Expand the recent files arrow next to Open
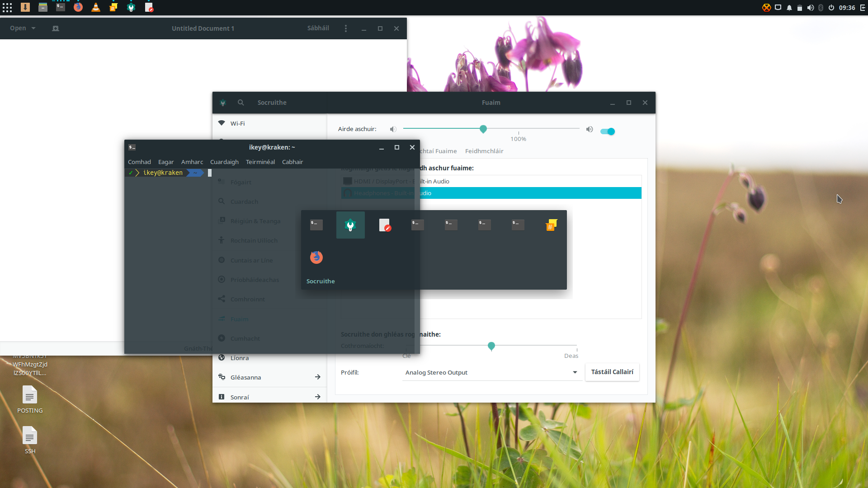The image size is (868, 488). click(33, 28)
